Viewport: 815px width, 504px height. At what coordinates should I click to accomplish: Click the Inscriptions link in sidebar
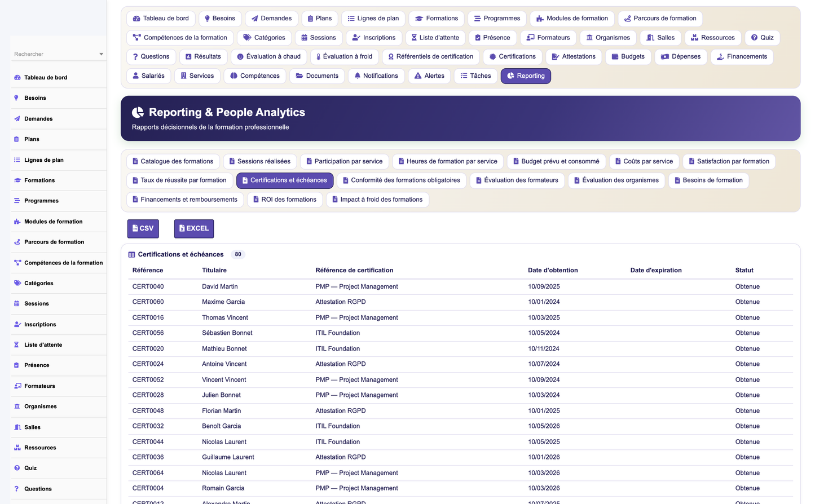(x=40, y=325)
